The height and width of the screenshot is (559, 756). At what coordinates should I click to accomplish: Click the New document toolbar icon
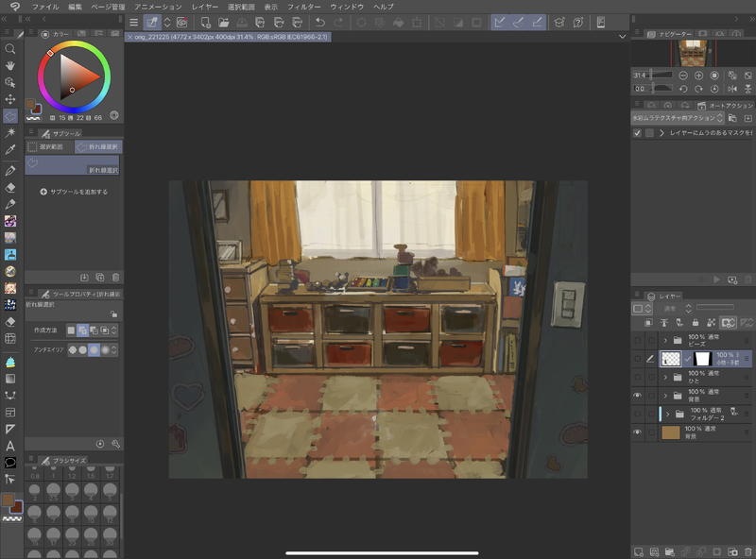205,22
